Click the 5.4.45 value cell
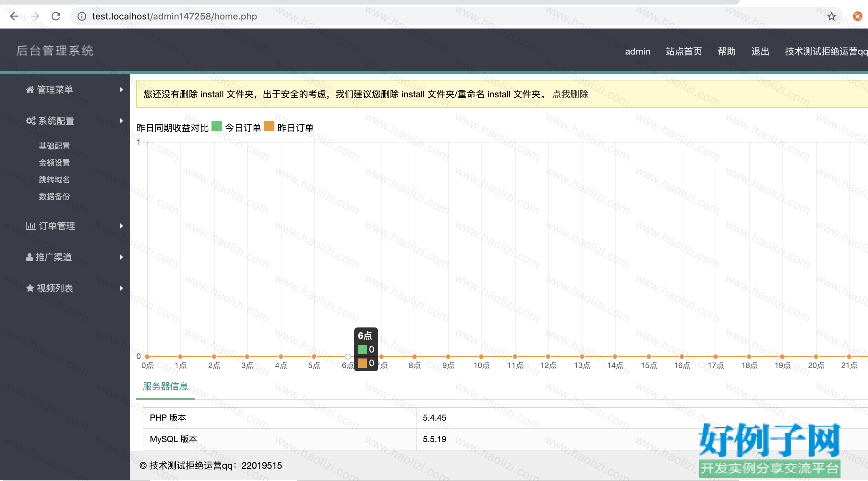The image size is (868, 481). pyautogui.click(x=642, y=418)
